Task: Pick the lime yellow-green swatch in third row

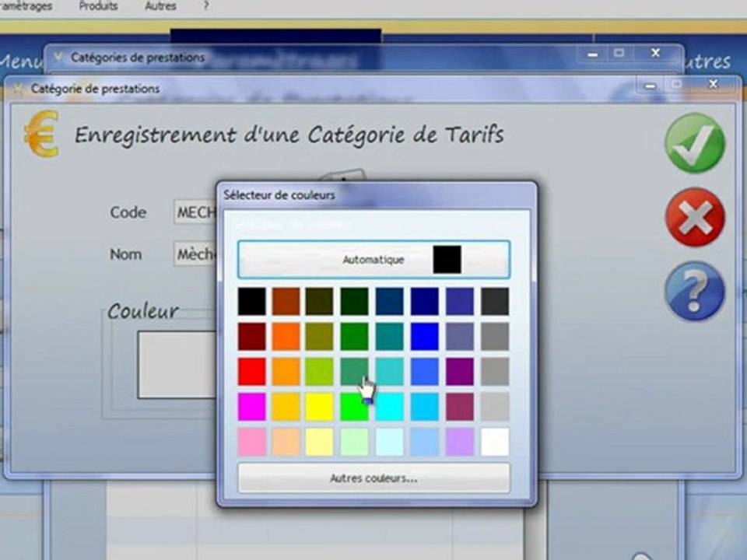Action: coord(319,372)
